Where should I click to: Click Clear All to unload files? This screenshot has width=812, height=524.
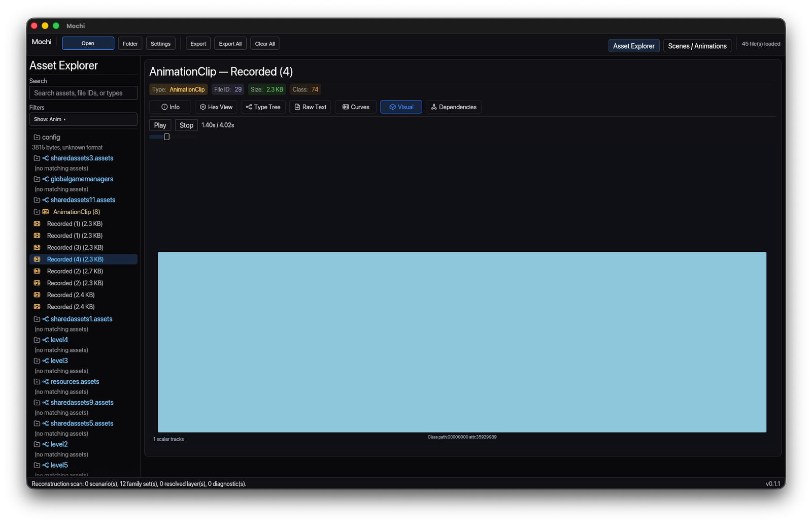tap(264, 43)
